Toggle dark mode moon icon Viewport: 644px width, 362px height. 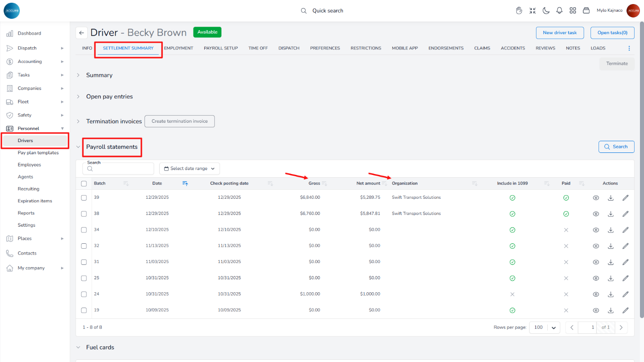546,11
